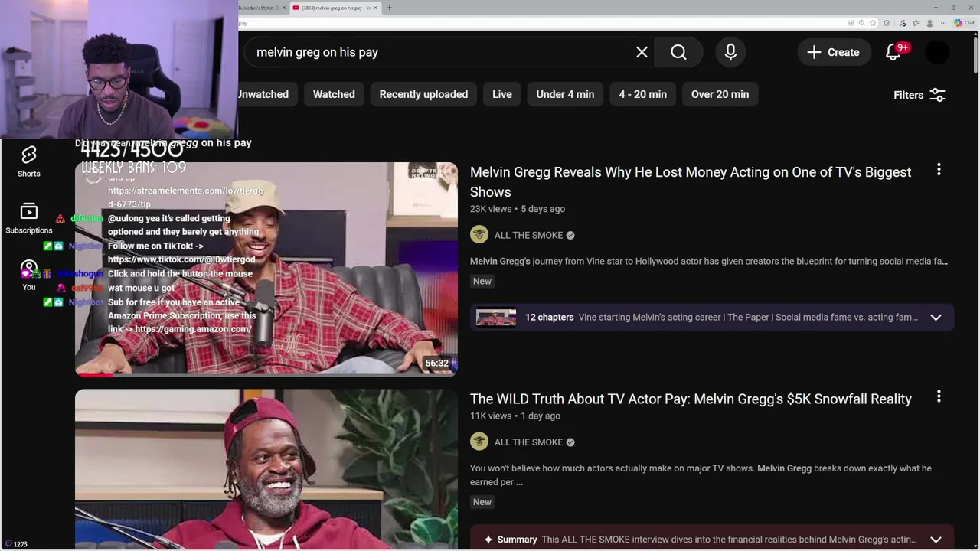The width and height of the screenshot is (980, 551).
Task: Play the second video from its red-cap thumbnail
Action: point(266,470)
